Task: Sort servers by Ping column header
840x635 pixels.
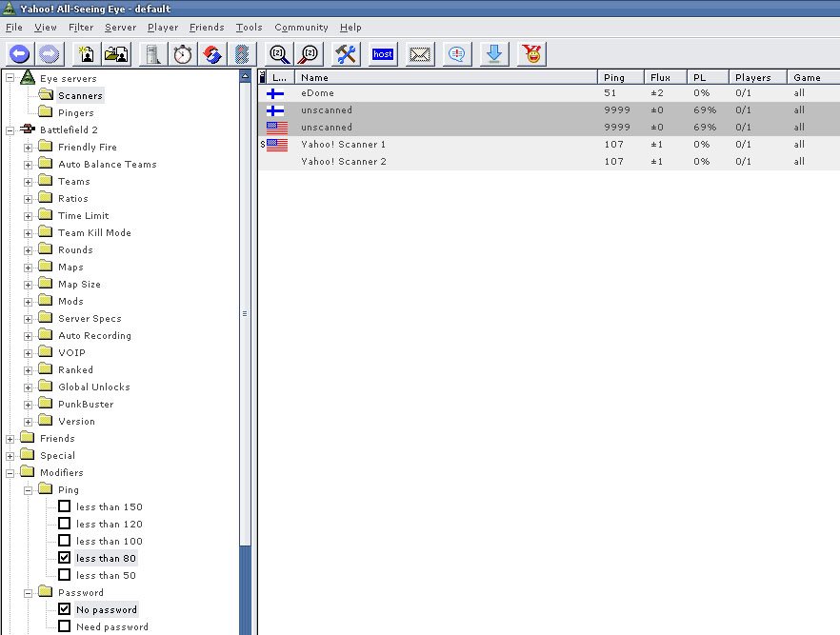Action: tap(620, 77)
